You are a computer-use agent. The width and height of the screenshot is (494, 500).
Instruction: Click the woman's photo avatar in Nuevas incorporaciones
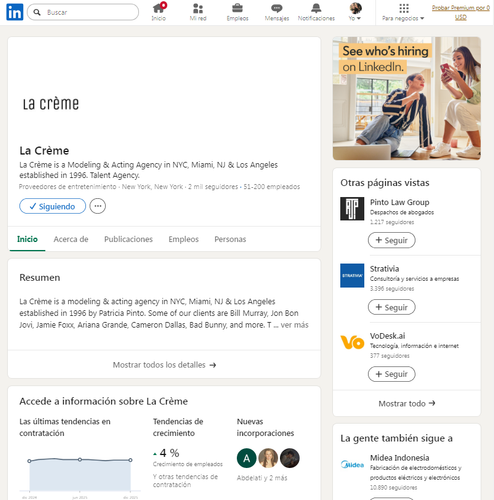tap(268, 458)
